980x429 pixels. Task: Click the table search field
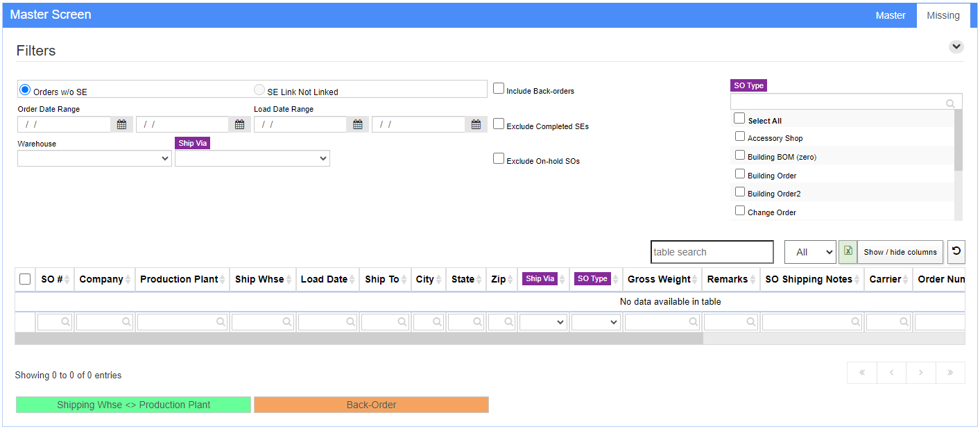coord(712,252)
